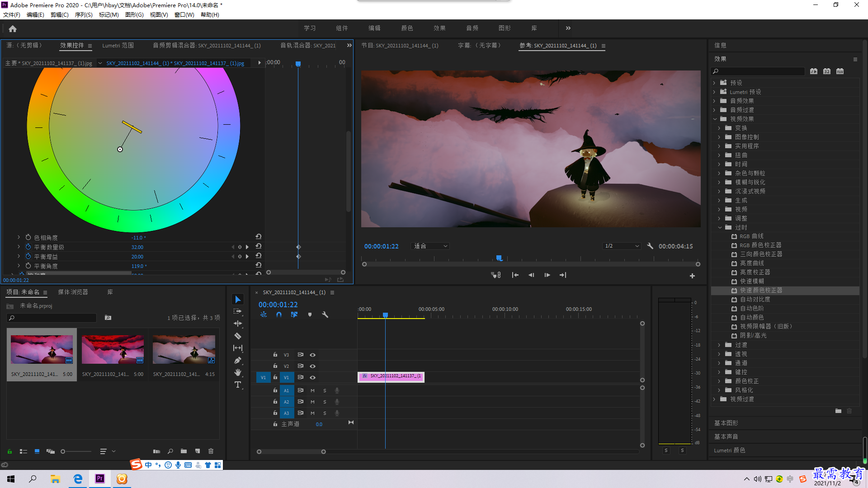Select the 4:15 sequence thumbnail
Screen dimensions: 868x488
click(184, 350)
